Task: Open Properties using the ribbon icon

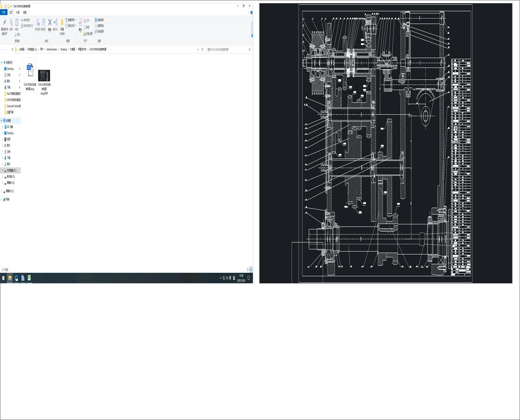Action: [80, 22]
